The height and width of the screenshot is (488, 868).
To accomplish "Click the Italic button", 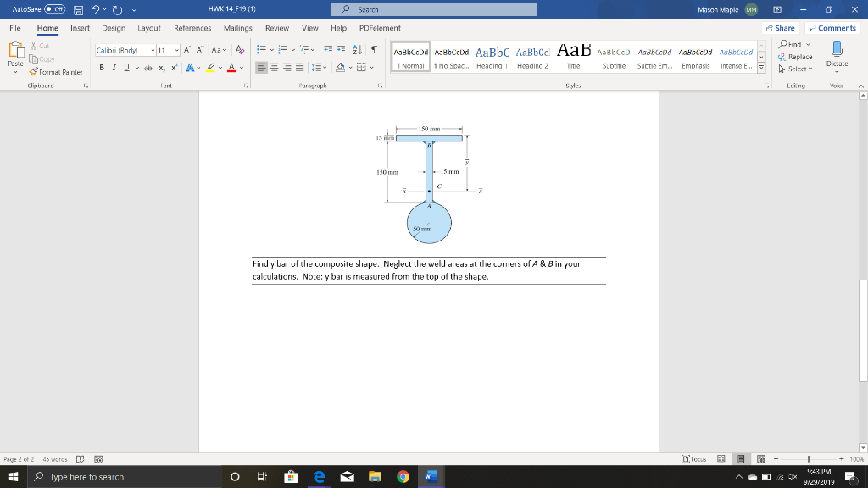I will 112,67.
